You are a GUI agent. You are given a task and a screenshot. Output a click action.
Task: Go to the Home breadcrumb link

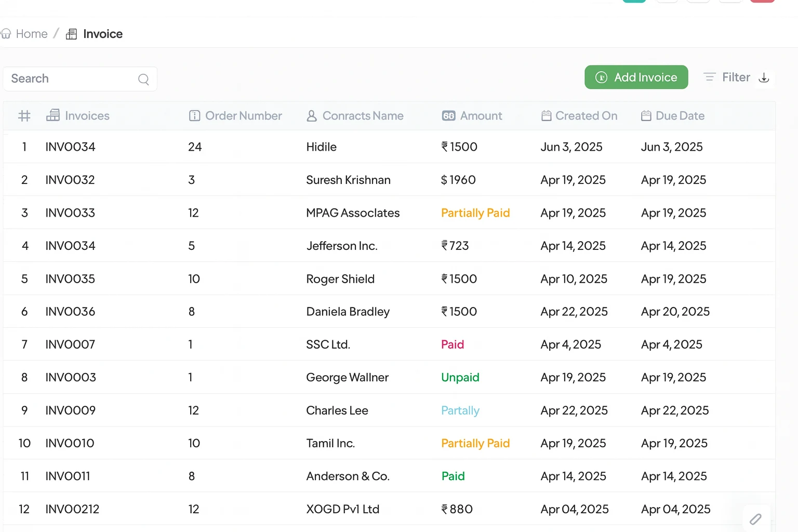click(x=31, y=34)
